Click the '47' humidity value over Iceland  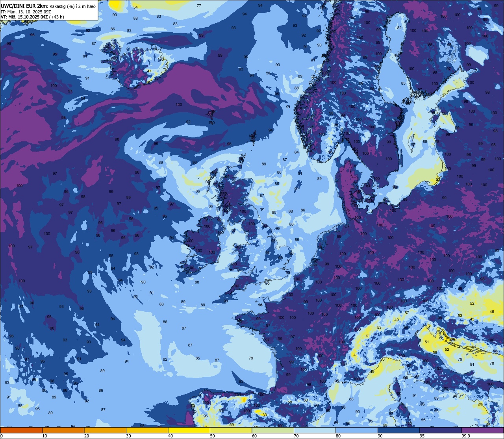[x=149, y=71]
